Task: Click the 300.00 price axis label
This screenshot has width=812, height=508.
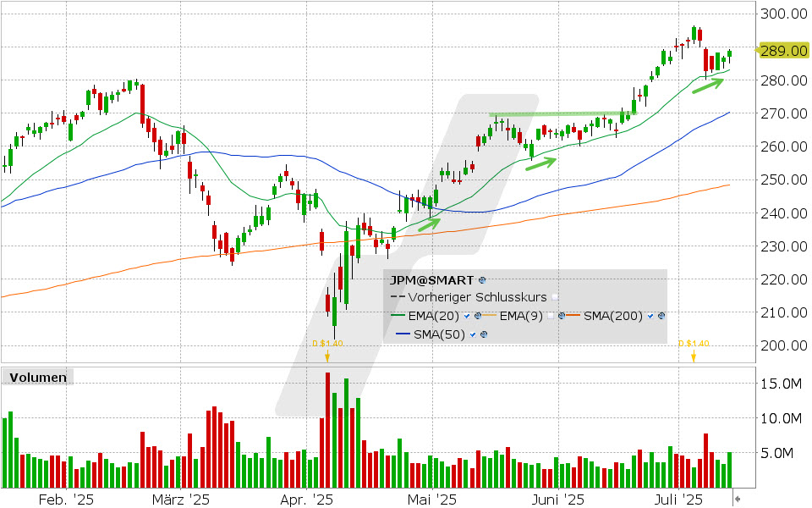Action: [783, 14]
